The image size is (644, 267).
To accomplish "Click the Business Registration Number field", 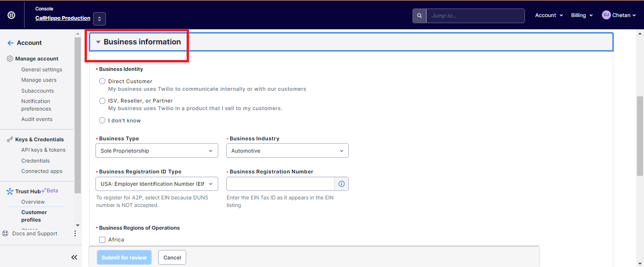I will [x=280, y=184].
